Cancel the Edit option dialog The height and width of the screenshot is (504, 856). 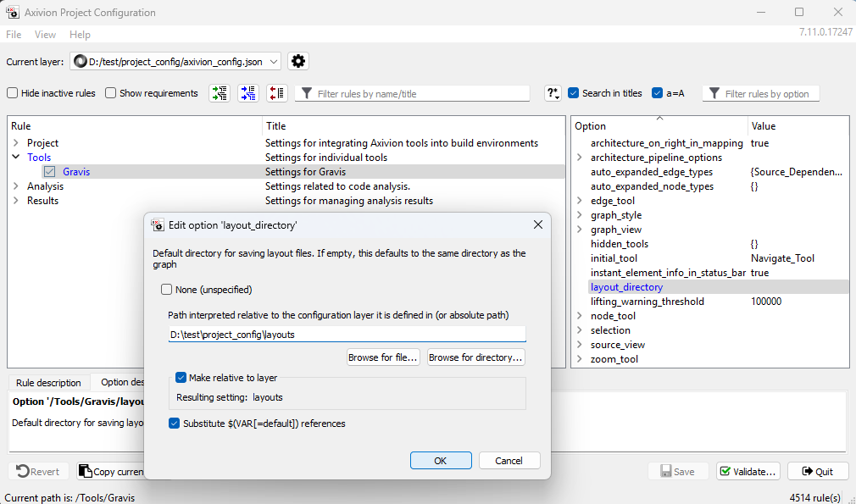[509, 460]
